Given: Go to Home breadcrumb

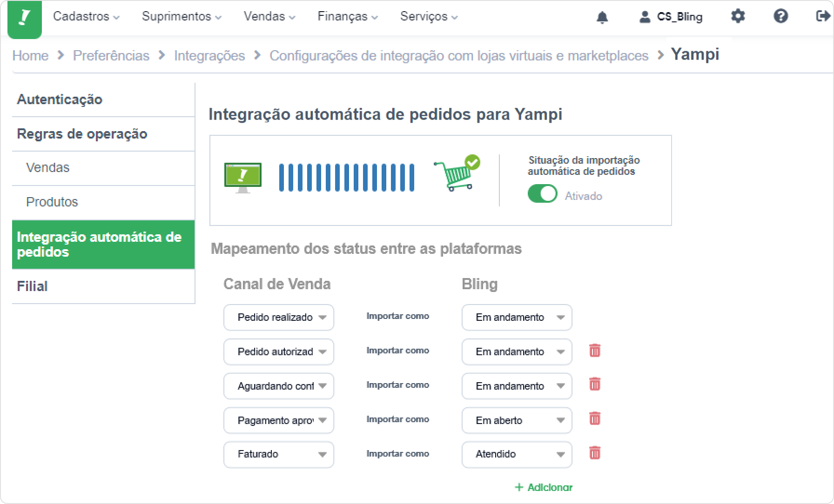Looking at the screenshot, I should [30, 55].
